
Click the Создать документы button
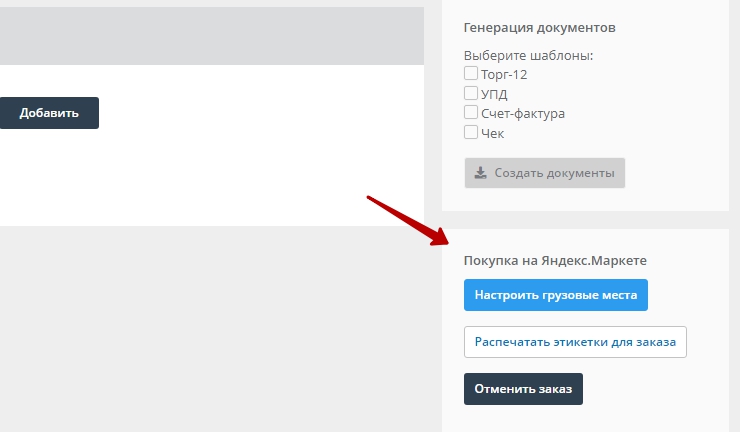point(545,173)
